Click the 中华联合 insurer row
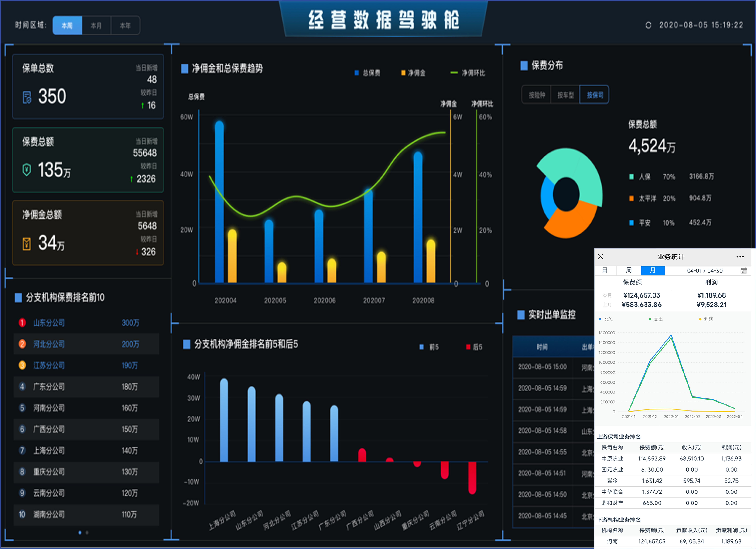 click(673, 492)
